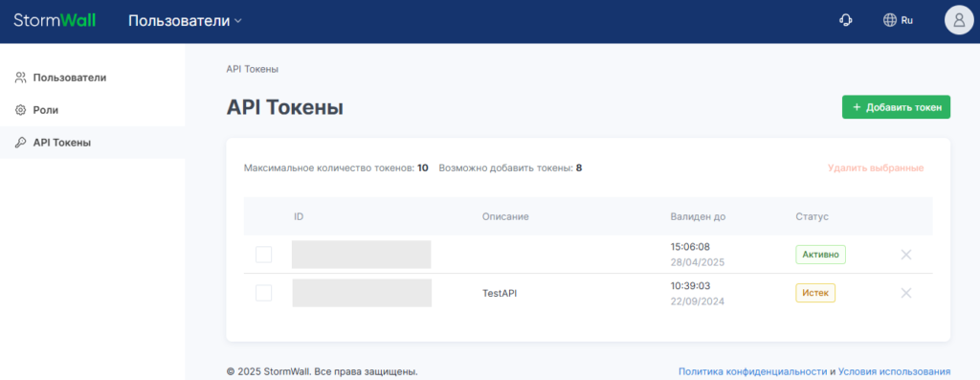Open the user profile avatar
The width and height of the screenshot is (980, 380).
click(x=959, y=21)
